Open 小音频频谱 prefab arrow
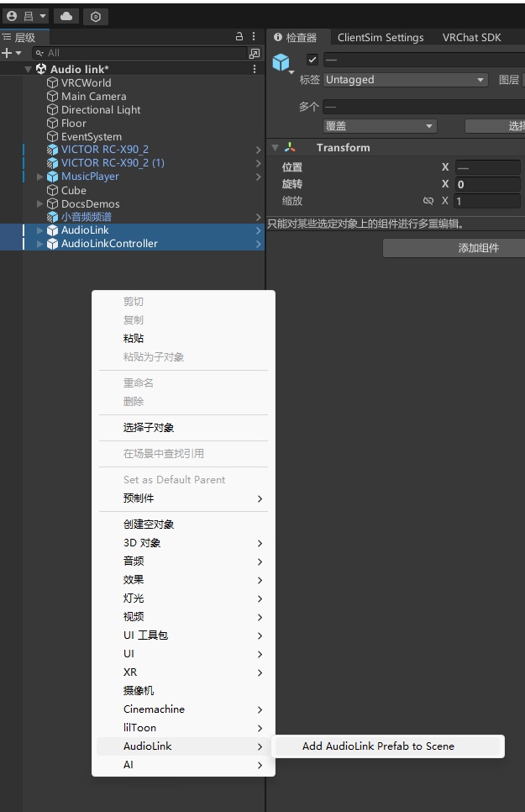The width and height of the screenshot is (525, 812). click(259, 217)
